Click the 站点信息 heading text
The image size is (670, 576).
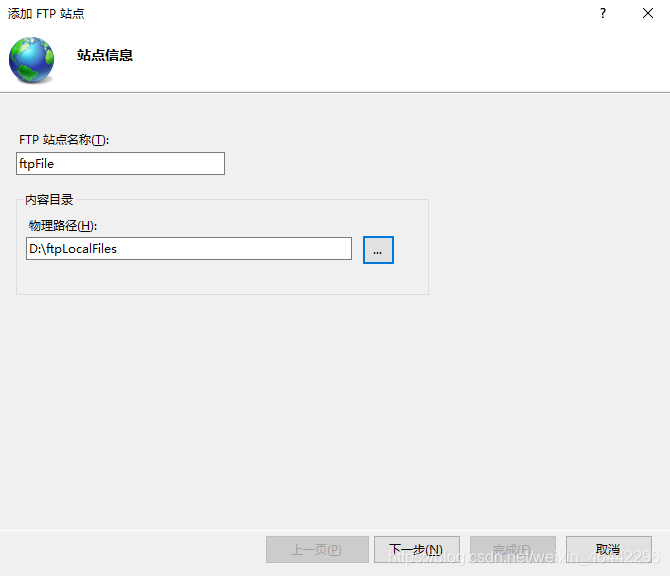(105, 56)
